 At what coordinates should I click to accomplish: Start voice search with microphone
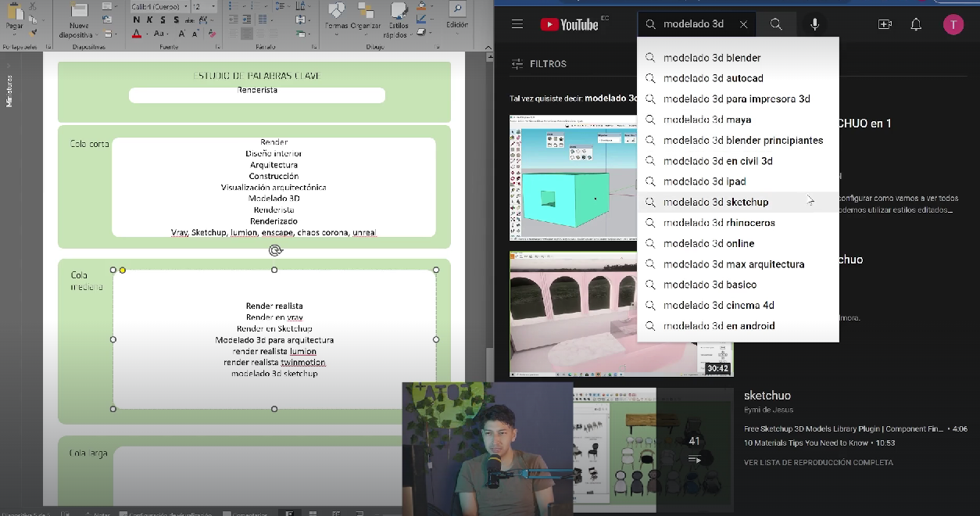[814, 24]
